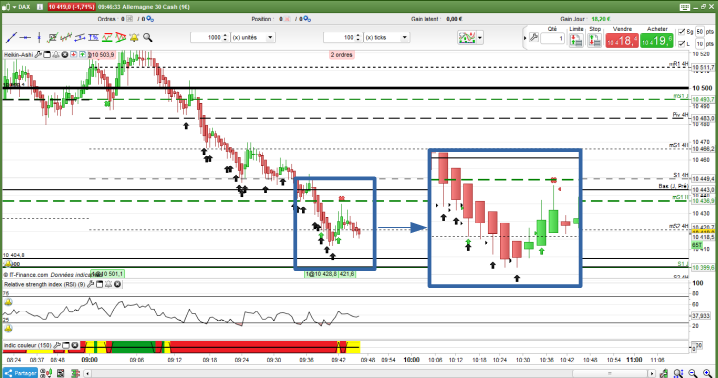Click the Position gear settings icon

point(307,19)
